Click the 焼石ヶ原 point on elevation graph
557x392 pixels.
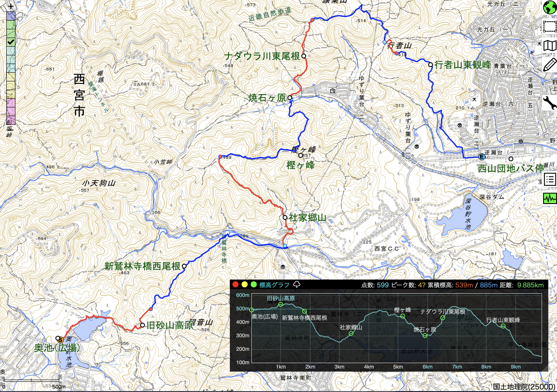[425, 336]
